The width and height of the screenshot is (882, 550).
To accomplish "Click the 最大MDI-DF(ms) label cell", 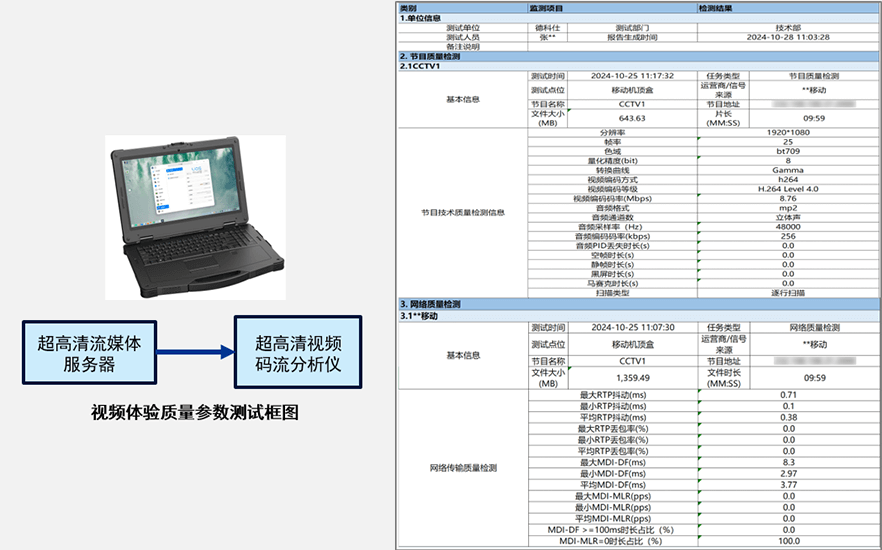I will tap(612, 462).
